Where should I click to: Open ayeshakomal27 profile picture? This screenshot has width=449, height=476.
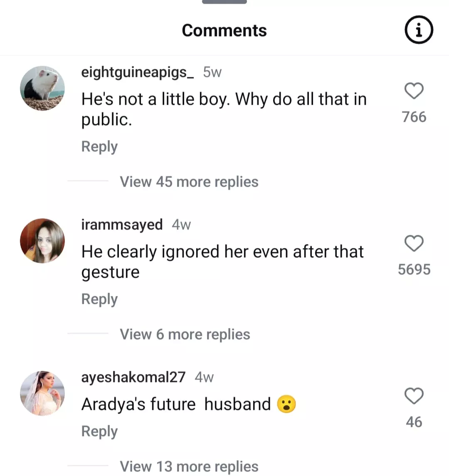click(42, 393)
